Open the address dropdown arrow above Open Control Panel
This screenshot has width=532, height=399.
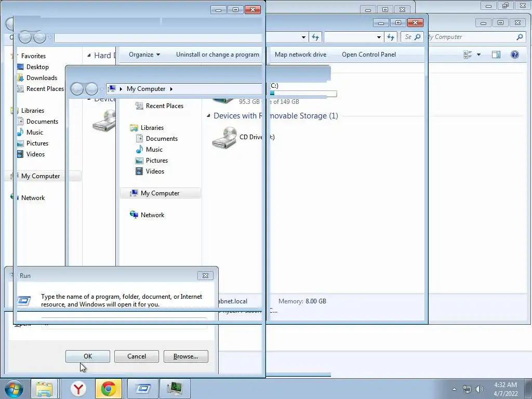[379, 37]
